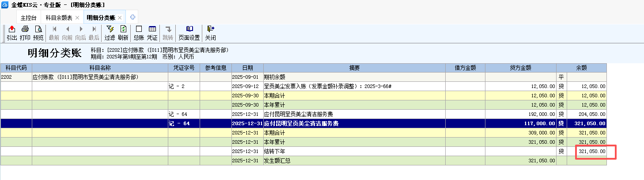Click the 关闭 close toolbar icon
Screen dimensions: 644x180
[210, 33]
